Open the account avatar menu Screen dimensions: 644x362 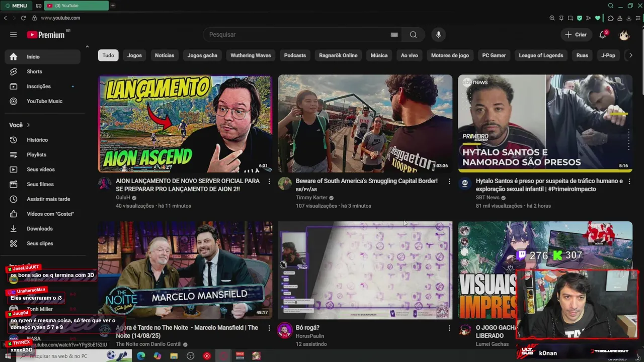(624, 35)
